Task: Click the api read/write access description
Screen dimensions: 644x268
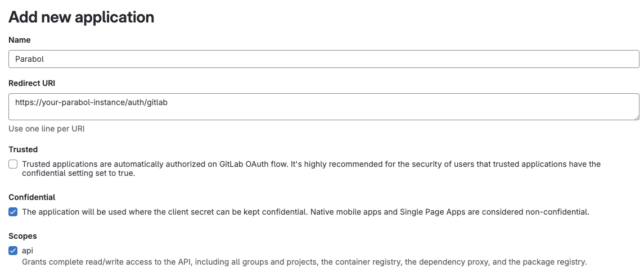Action: 304,261
